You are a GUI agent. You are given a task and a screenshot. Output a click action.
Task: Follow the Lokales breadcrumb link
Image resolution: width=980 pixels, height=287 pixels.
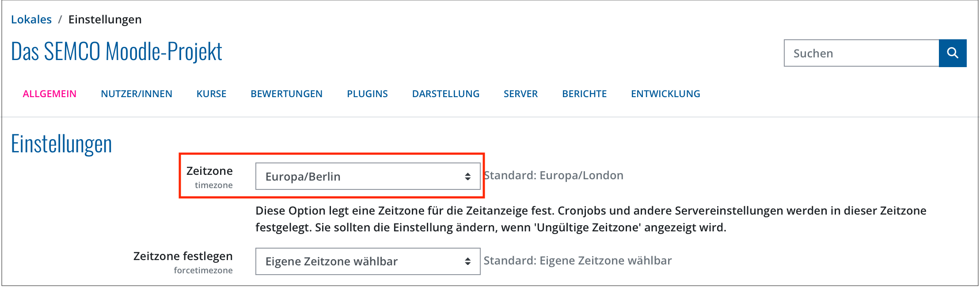(31, 19)
